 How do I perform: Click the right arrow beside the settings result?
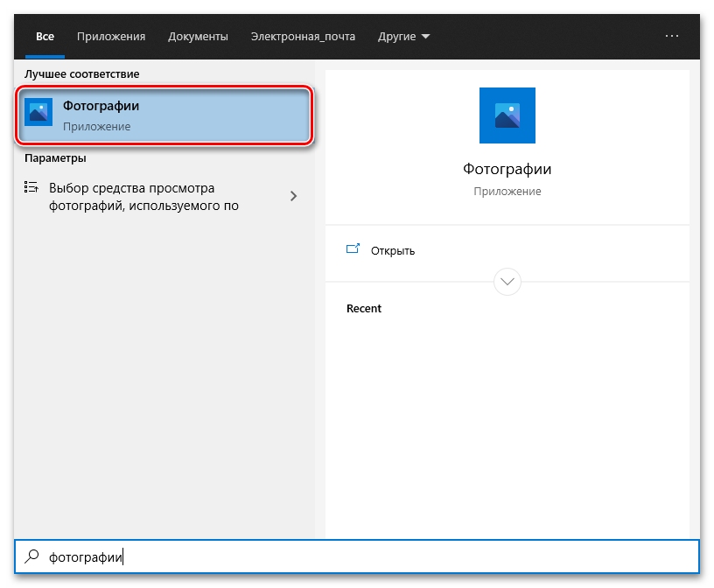294,196
